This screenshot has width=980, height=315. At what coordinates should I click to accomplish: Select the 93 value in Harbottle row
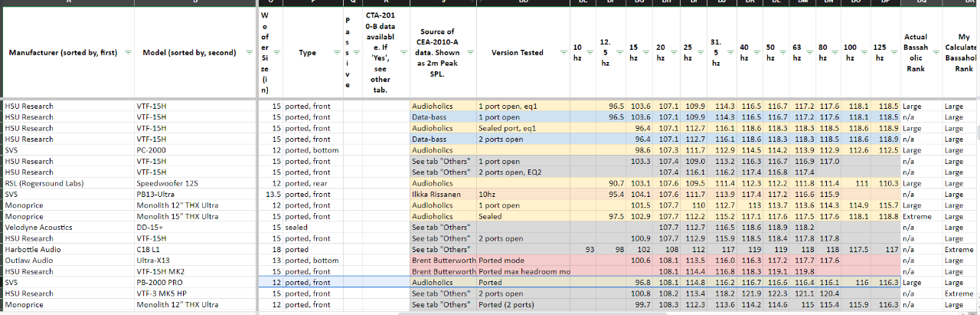[x=584, y=250]
